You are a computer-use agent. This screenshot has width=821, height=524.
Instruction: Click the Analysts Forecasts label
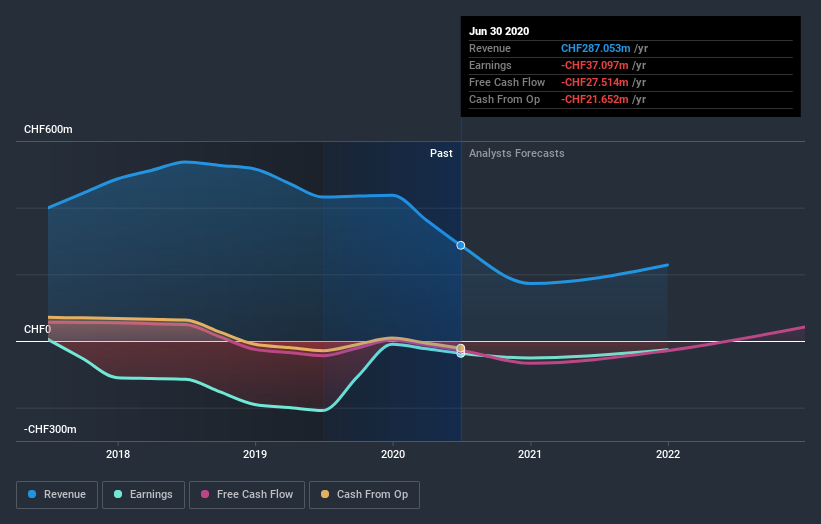pyautogui.click(x=517, y=153)
